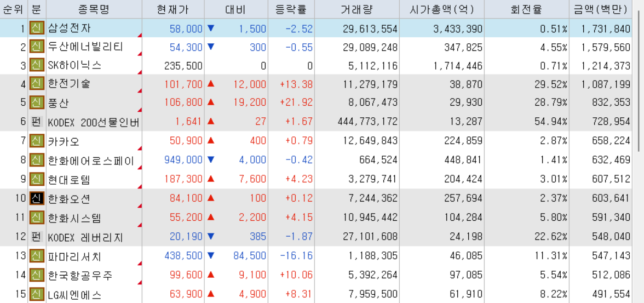The width and height of the screenshot is (644, 303).
Task: Select KODEX 200선물인버 in the list
Action: (94, 122)
